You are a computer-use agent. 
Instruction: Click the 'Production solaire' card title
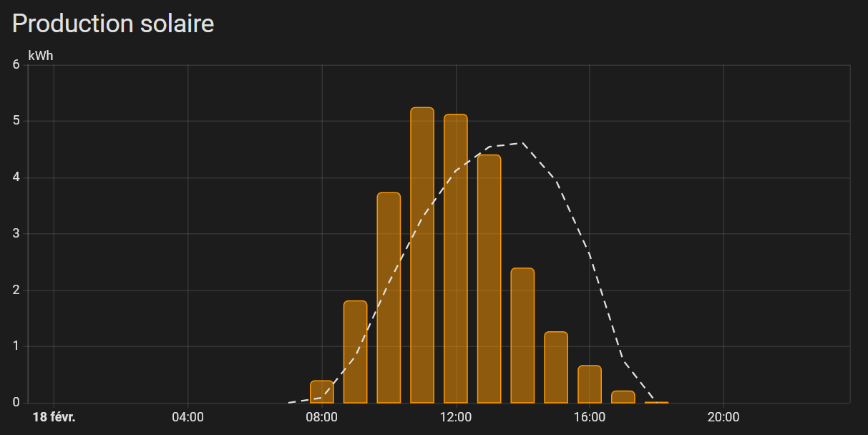pyautogui.click(x=113, y=23)
